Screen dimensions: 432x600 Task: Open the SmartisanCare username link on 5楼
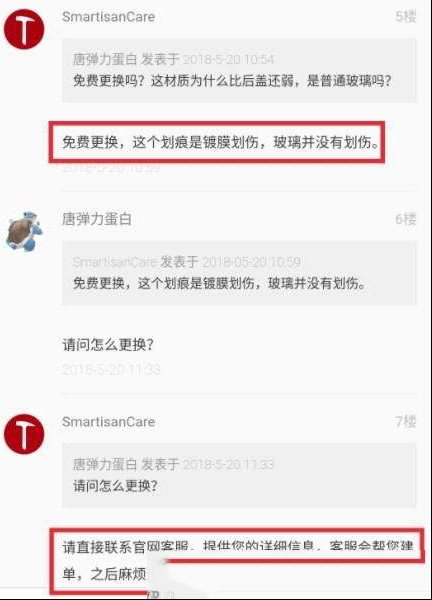pyautogui.click(x=108, y=17)
